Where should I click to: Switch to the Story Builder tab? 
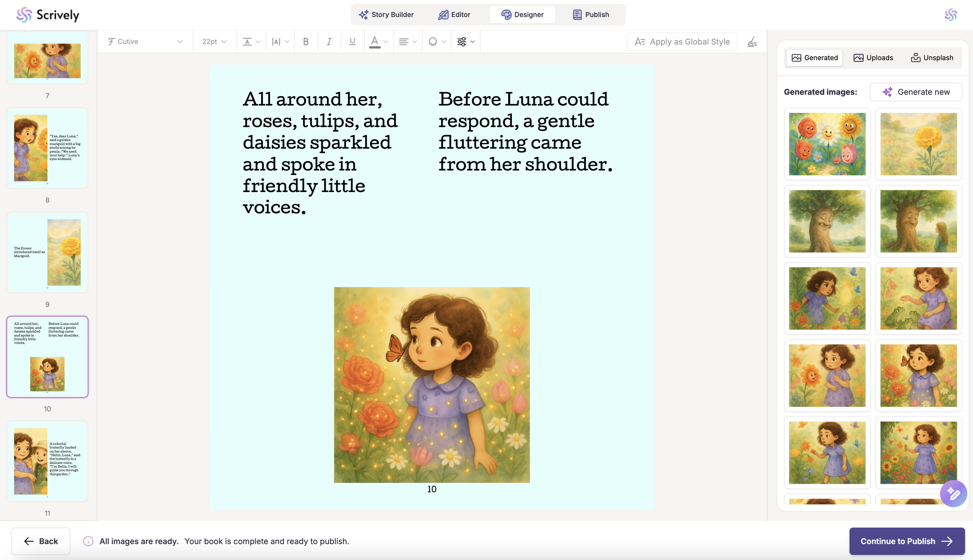(386, 15)
